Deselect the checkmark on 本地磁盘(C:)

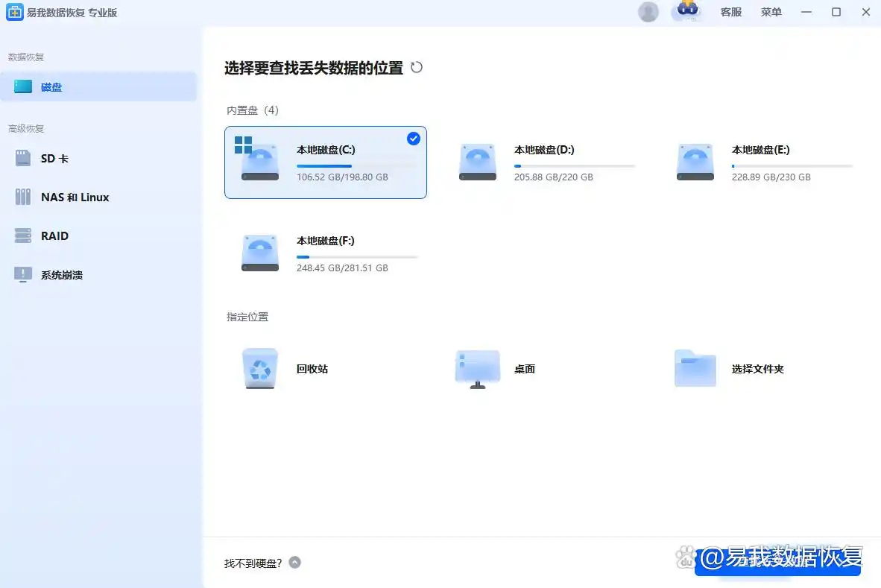(413, 138)
